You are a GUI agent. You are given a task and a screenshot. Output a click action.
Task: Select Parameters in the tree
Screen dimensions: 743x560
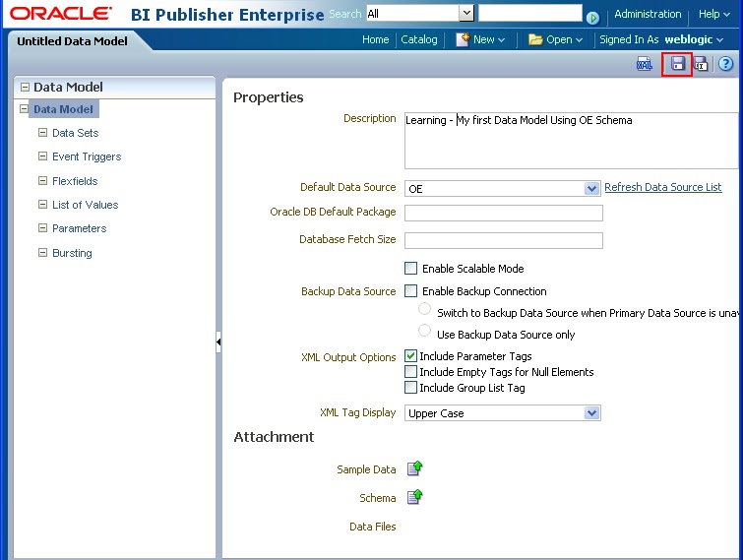[79, 228]
